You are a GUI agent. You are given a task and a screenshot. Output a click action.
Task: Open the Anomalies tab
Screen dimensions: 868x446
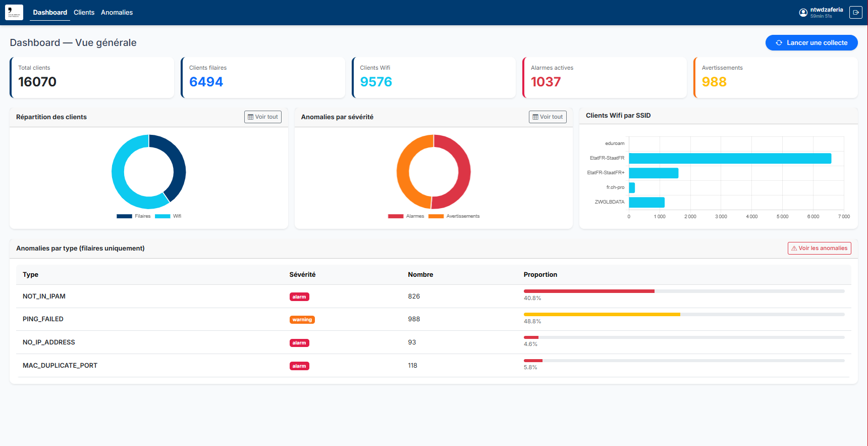click(117, 13)
